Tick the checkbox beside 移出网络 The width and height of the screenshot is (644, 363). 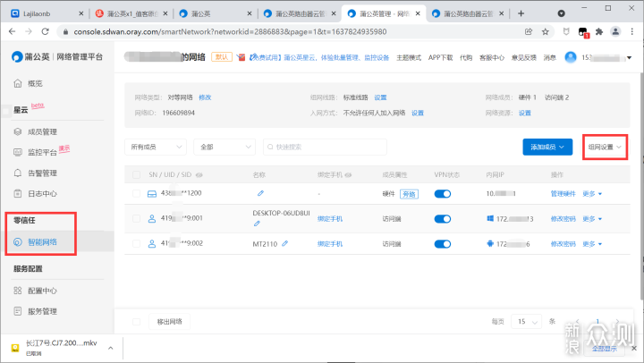136,322
